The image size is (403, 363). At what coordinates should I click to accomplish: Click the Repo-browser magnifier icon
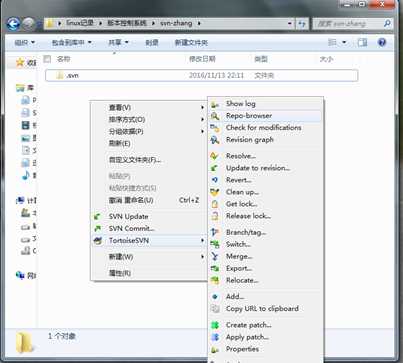click(215, 116)
